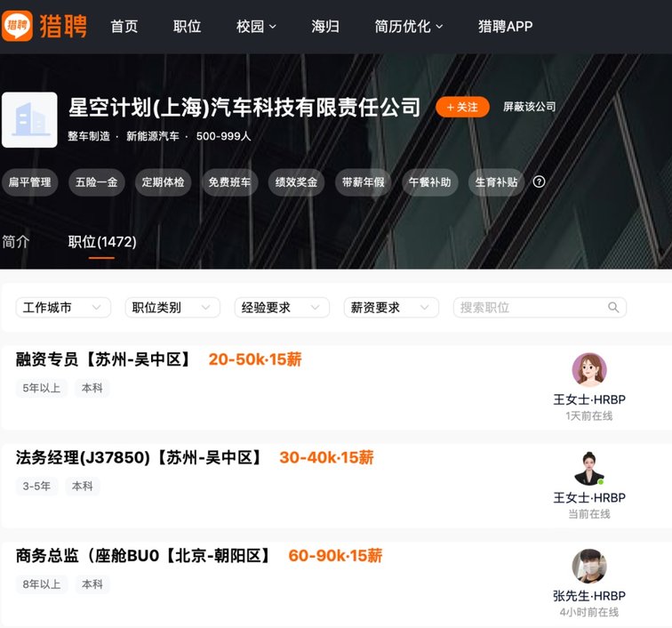The width and height of the screenshot is (672, 628).
Task: Open online 王女士 avatar for 法务经理
Action: [589, 468]
